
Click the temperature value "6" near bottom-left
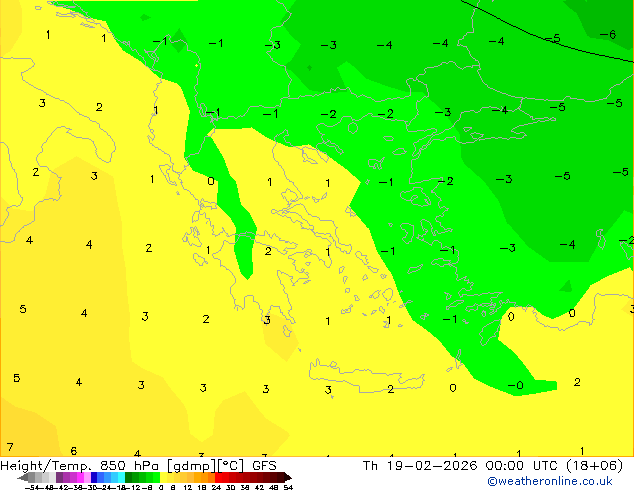74,450
